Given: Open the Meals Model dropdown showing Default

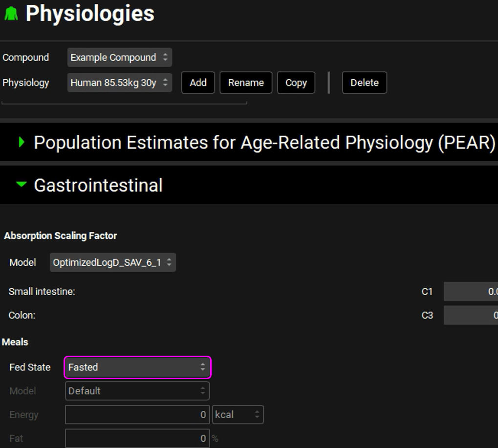Looking at the screenshot, I should pyautogui.click(x=137, y=391).
